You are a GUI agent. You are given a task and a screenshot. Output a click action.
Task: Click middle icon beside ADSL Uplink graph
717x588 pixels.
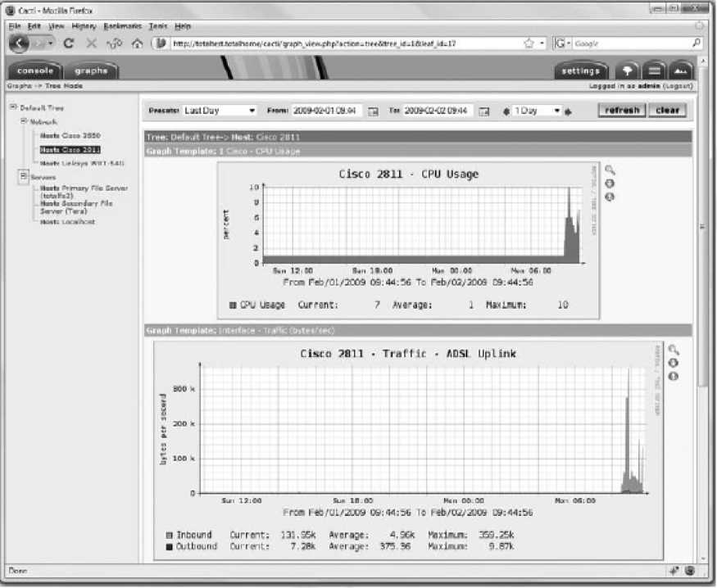pyautogui.click(x=674, y=364)
